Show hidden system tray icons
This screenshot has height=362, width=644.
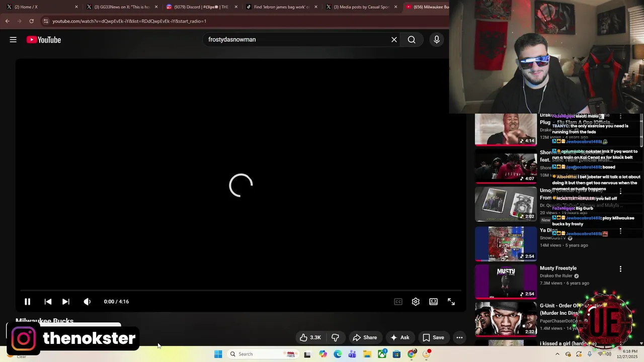click(x=557, y=354)
